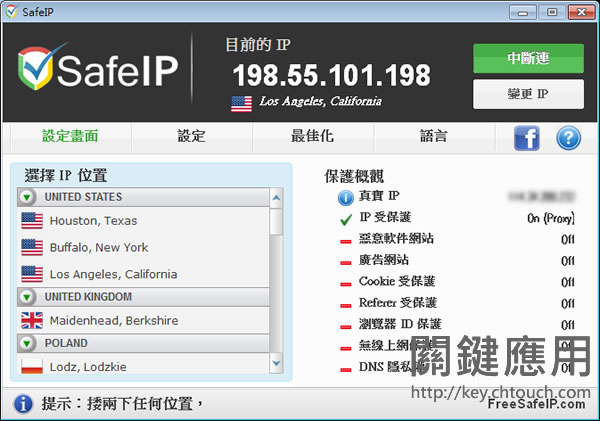Click US flag next to Houston, Texas
The height and width of the screenshot is (421, 600).
32,221
